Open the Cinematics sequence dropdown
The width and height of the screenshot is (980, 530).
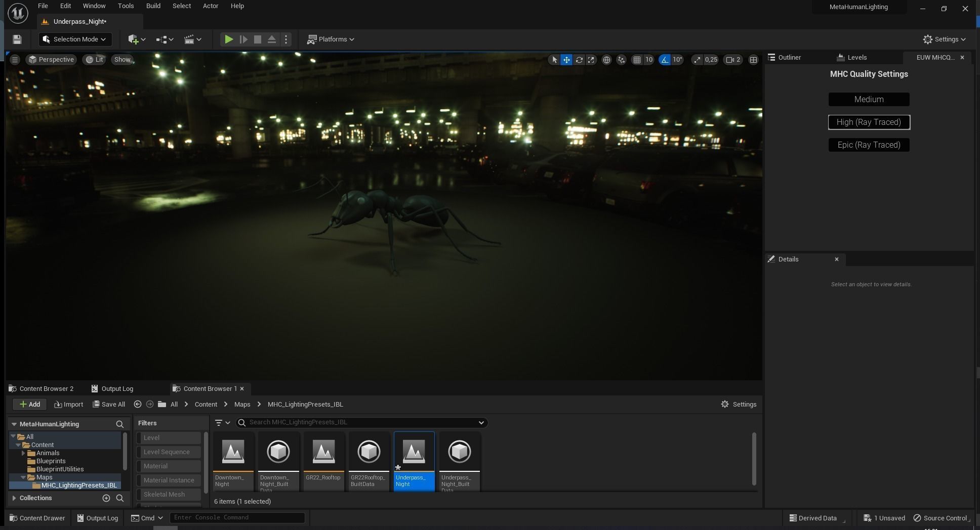(192, 39)
